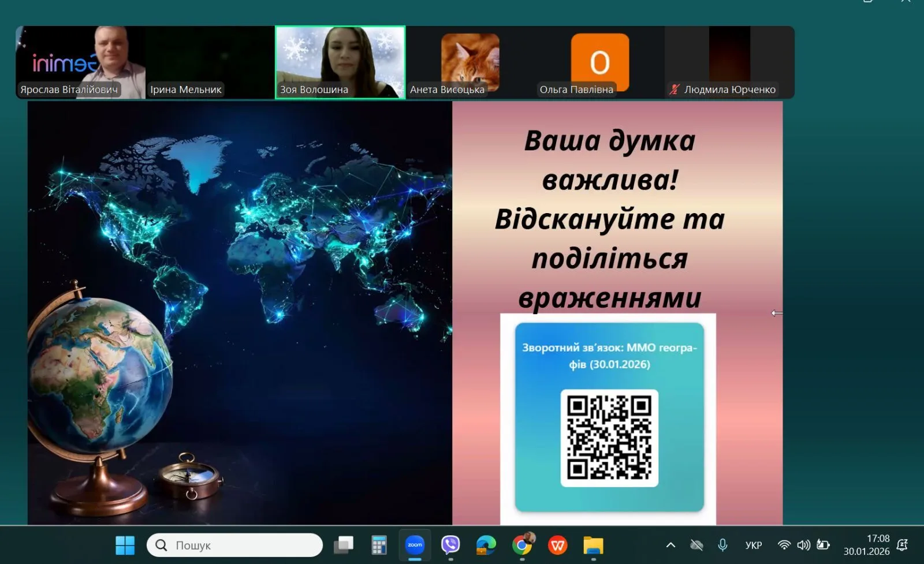Select Зоя Волошина active speaker tile
The image size is (924, 564).
point(340,62)
